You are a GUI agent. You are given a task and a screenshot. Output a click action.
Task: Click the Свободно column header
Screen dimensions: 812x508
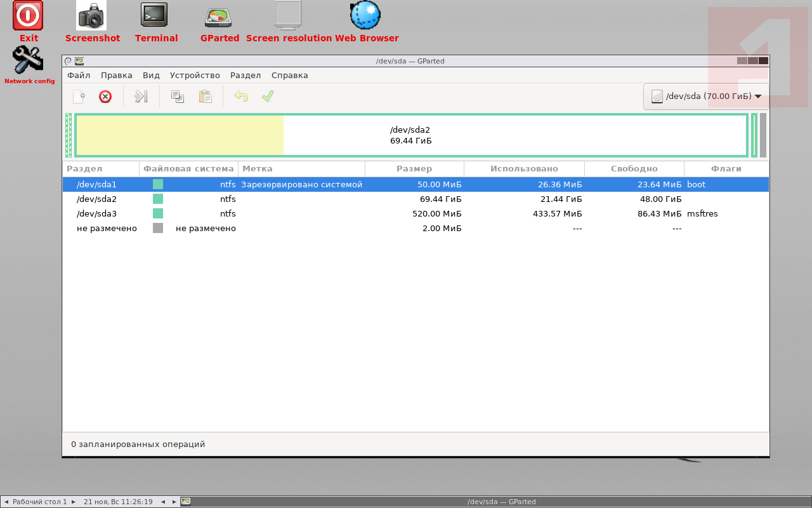tap(634, 169)
